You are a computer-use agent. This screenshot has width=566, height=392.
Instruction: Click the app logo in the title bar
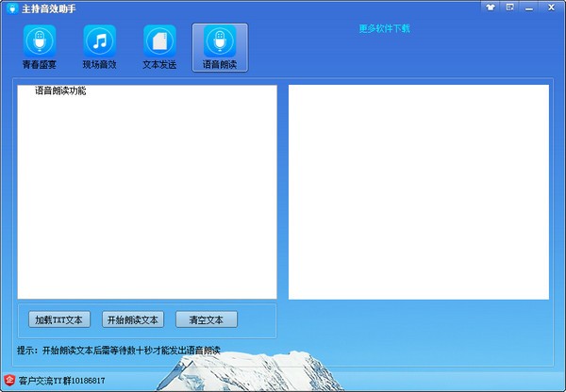pos(9,8)
